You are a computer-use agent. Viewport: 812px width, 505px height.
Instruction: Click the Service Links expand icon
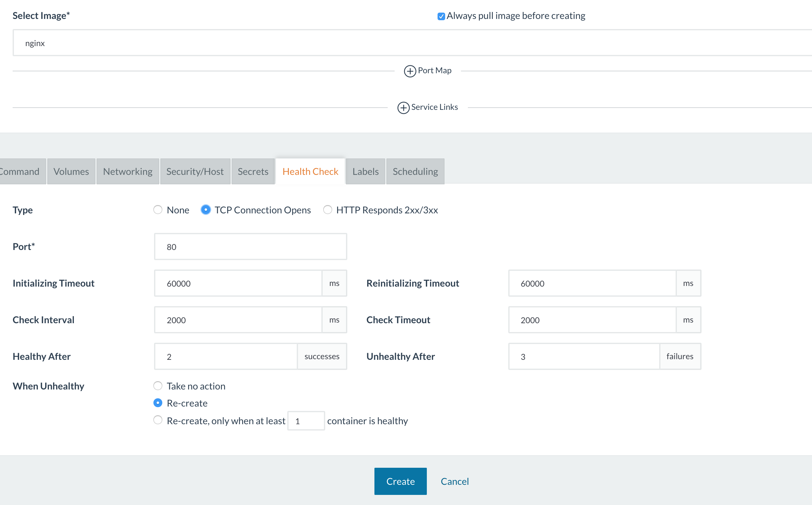[x=403, y=107]
